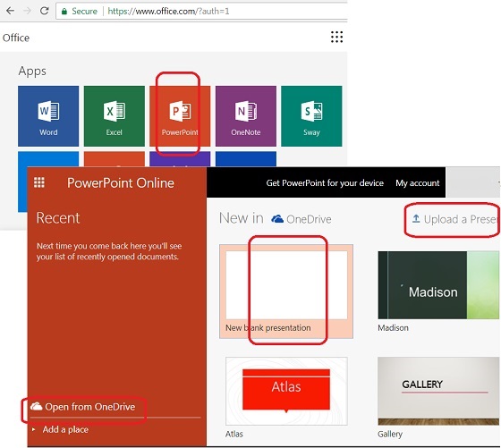The height and width of the screenshot is (448, 501).
Task: Open the Office app launcher grid
Action: coord(336,37)
